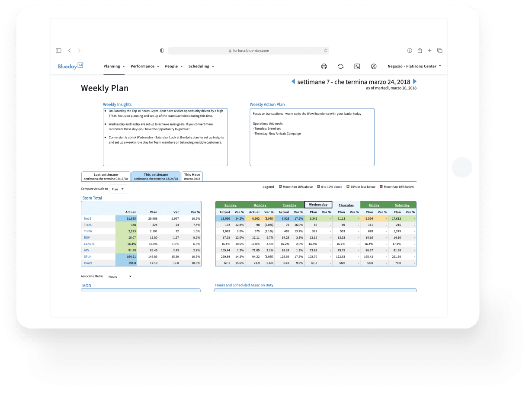
Task: Open the Scheduling menu
Action: (x=201, y=66)
